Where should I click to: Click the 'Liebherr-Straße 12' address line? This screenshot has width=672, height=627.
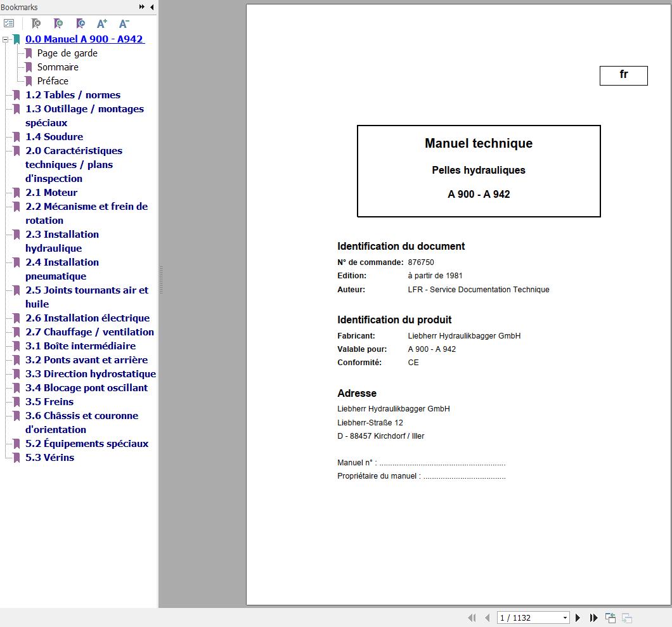tap(370, 423)
